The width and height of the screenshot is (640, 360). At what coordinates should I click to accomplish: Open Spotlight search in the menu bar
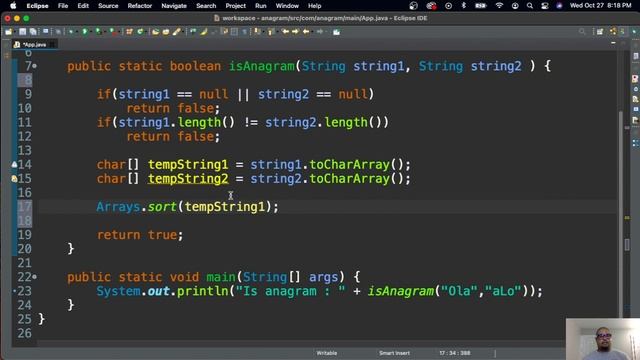(x=530, y=6)
